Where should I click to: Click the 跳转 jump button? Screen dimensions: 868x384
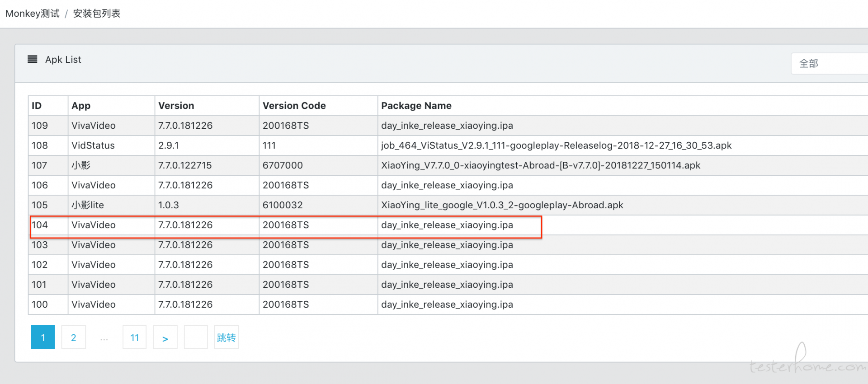click(x=226, y=337)
